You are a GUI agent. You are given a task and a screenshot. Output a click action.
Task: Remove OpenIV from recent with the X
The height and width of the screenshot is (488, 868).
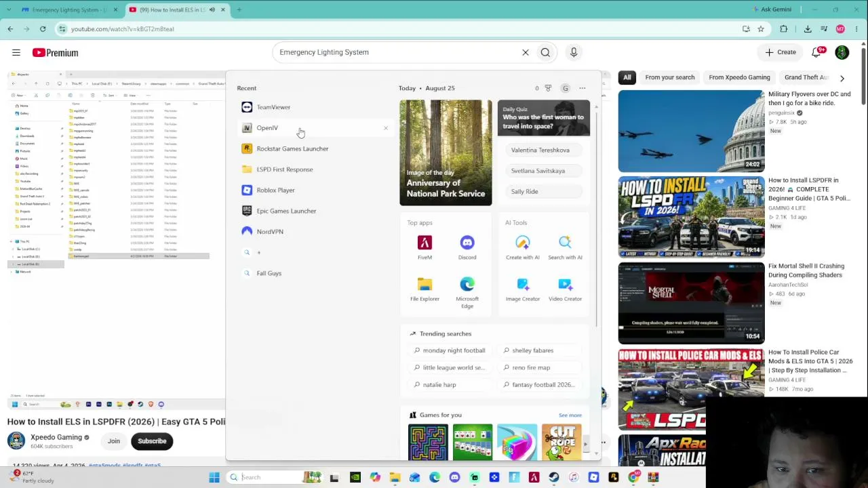click(386, 128)
